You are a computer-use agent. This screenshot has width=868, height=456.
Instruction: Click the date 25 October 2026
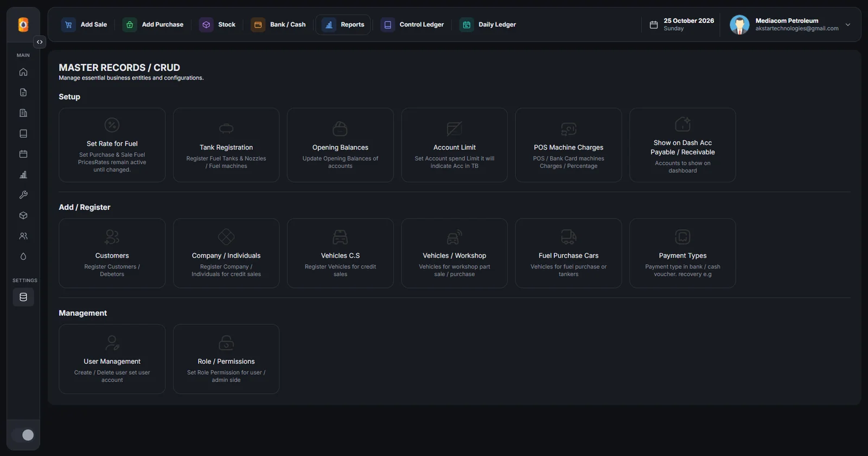(x=689, y=21)
